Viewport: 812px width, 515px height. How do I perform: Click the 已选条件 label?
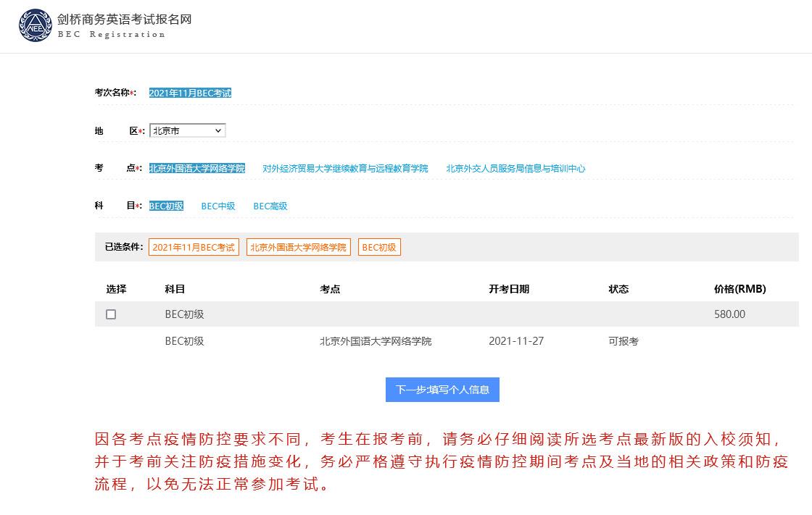tap(124, 247)
